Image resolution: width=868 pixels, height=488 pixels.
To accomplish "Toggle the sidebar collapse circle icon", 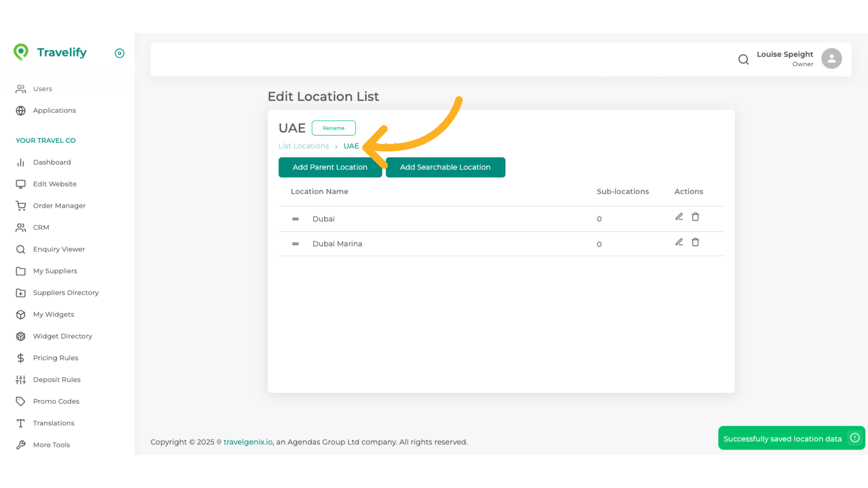I will pyautogui.click(x=119, y=53).
